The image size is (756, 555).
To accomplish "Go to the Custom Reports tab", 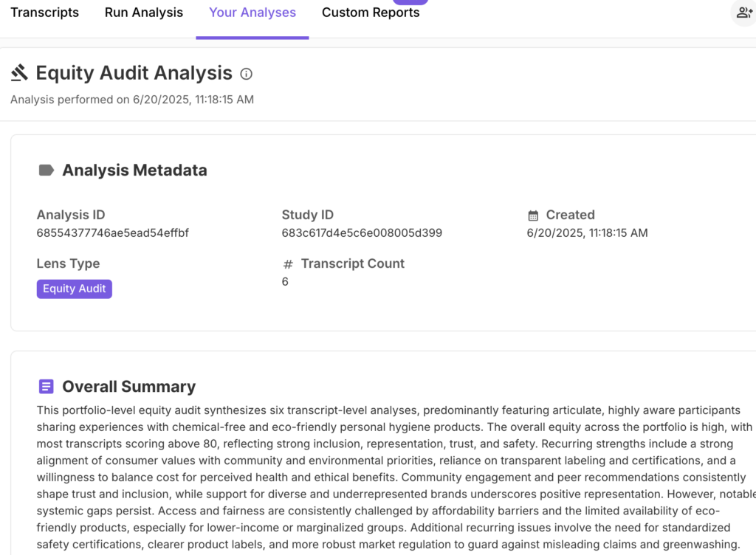I will (x=371, y=13).
